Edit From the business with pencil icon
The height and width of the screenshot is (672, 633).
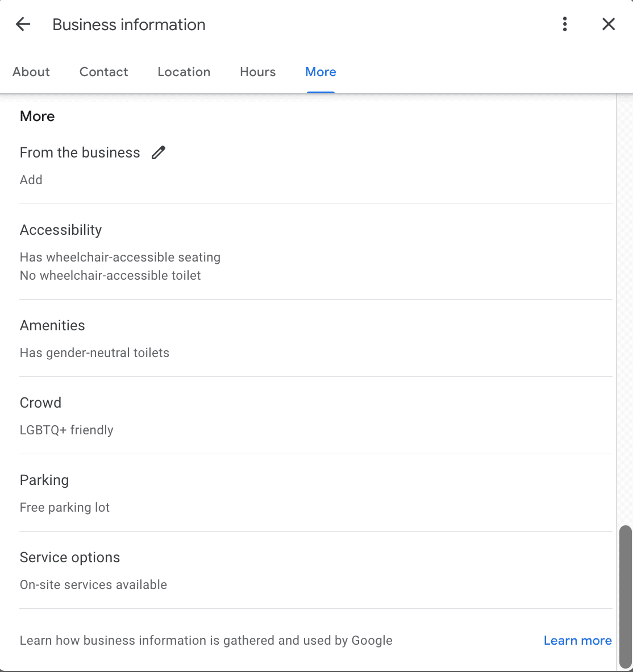pyautogui.click(x=159, y=152)
